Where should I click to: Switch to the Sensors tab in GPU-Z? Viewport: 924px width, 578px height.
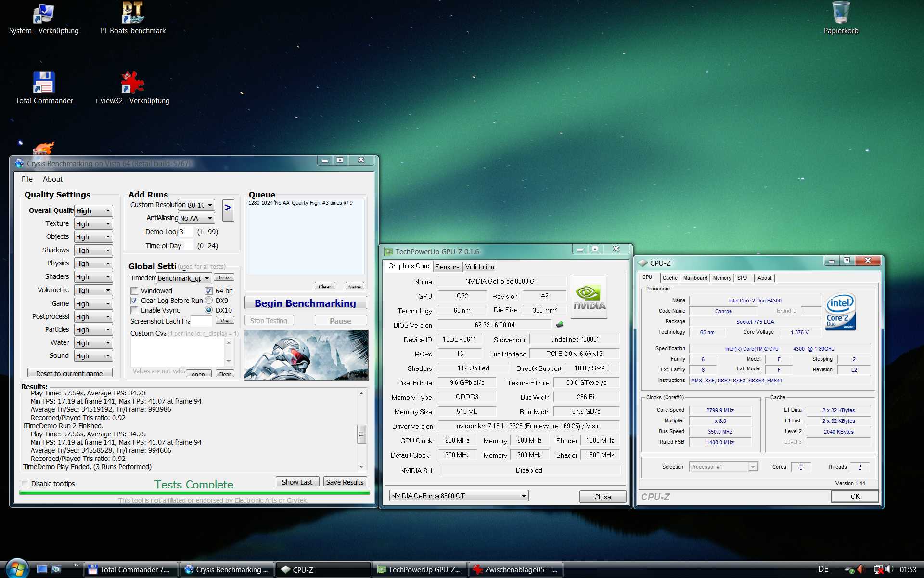click(x=447, y=267)
